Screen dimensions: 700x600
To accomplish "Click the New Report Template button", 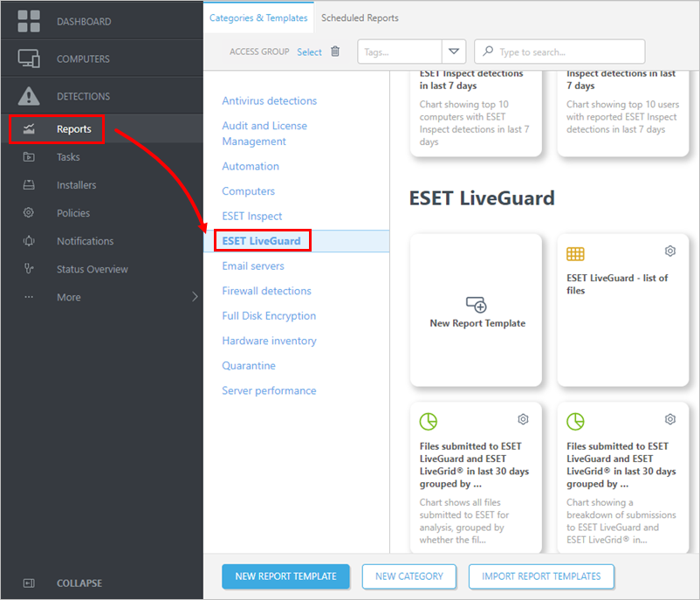I will click(285, 576).
